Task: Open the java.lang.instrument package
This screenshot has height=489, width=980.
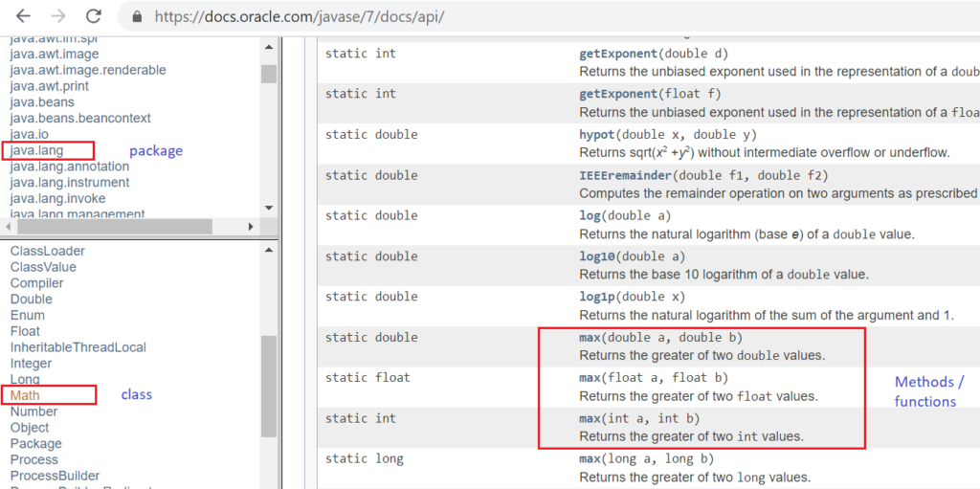Action: pyautogui.click(x=70, y=183)
